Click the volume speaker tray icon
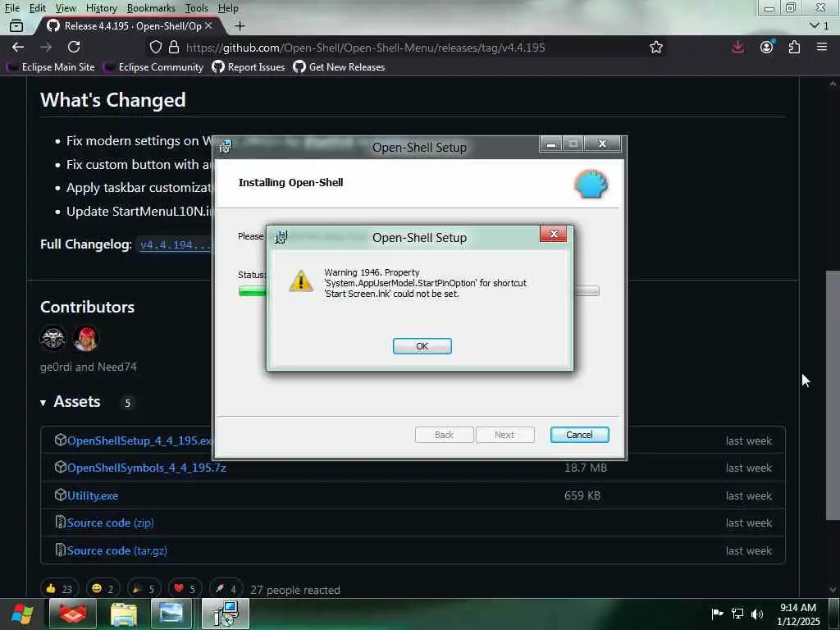 tap(757, 614)
